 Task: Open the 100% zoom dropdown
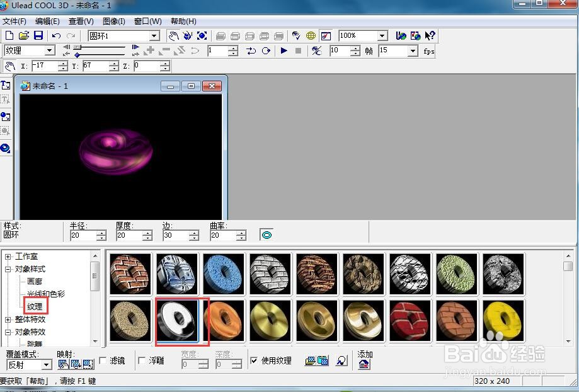[382, 36]
